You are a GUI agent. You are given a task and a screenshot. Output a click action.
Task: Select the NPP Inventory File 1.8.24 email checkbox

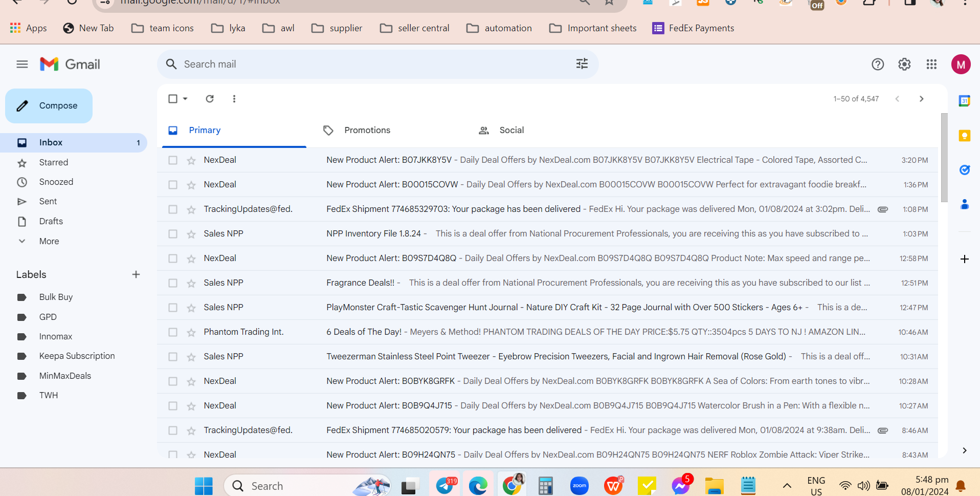tap(173, 234)
